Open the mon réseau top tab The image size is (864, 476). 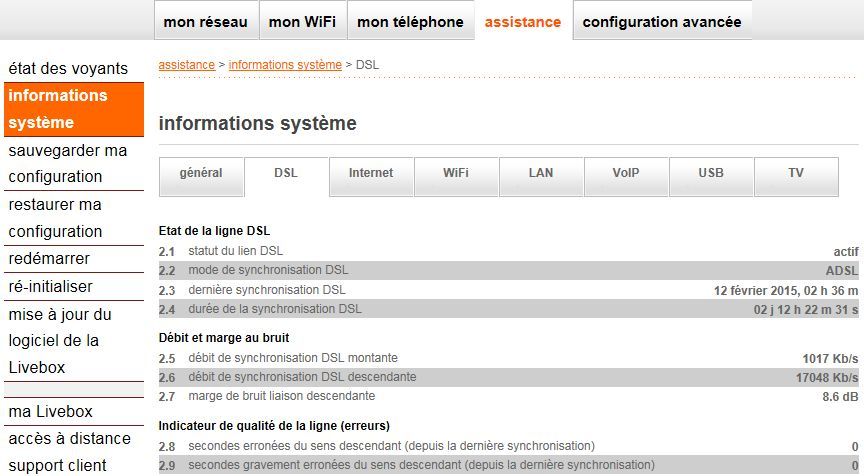tap(207, 21)
